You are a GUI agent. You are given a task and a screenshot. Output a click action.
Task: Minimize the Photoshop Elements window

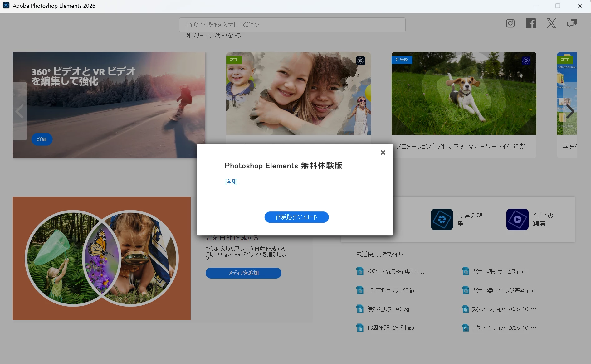(536, 6)
